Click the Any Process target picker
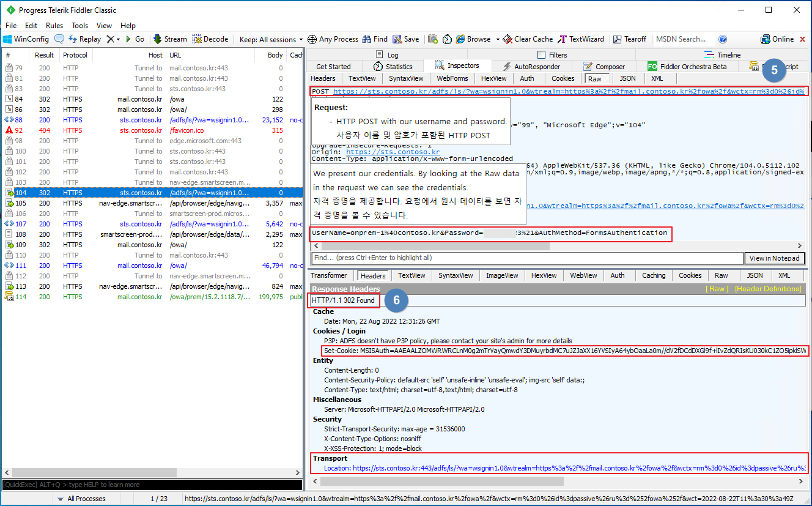The image size is (812, 506). pos(333,39)
